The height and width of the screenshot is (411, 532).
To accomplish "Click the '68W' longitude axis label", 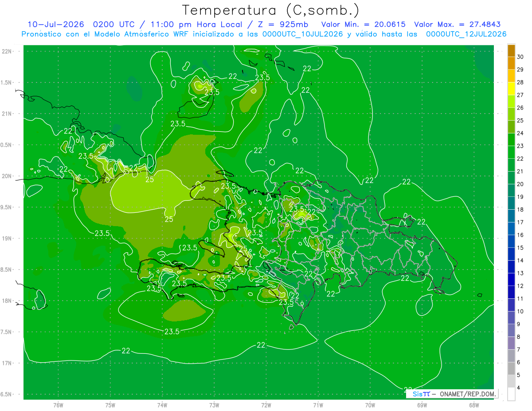I will coord(474,405).
